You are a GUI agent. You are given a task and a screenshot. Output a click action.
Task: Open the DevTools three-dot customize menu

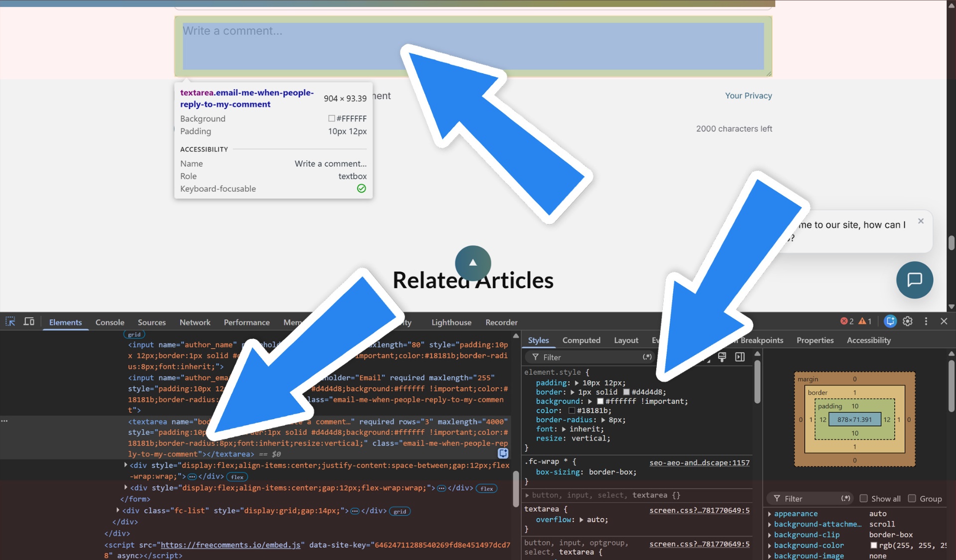(x=926, y=322)
